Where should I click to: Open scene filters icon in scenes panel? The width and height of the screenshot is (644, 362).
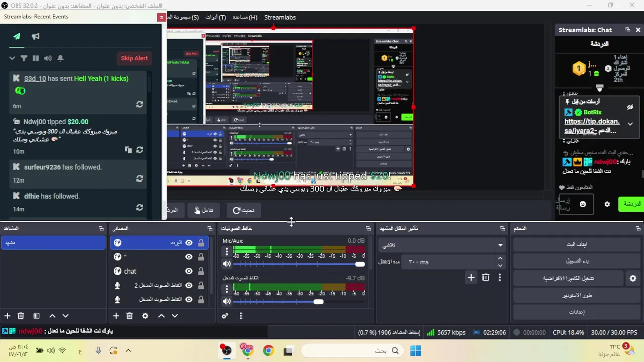tap(36, 316)
